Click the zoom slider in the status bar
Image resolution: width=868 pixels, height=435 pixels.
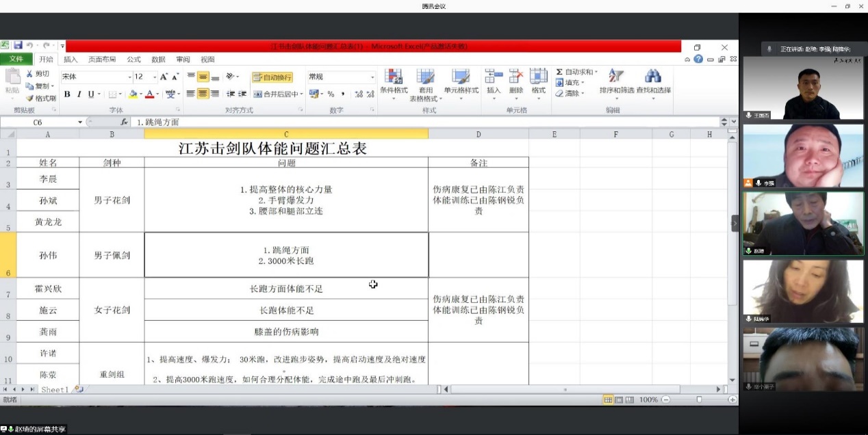[x=698, y=399]
